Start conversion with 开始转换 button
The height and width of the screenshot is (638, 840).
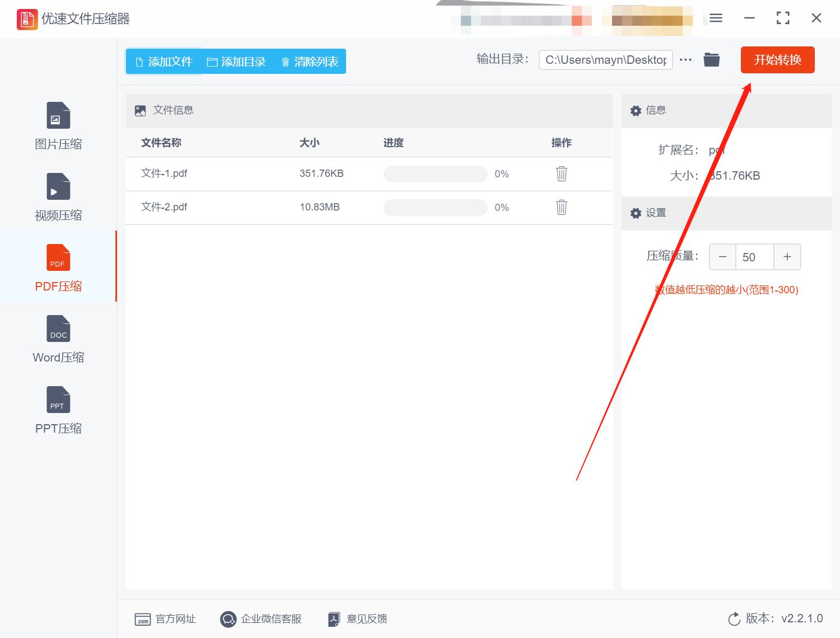(777, 60)
